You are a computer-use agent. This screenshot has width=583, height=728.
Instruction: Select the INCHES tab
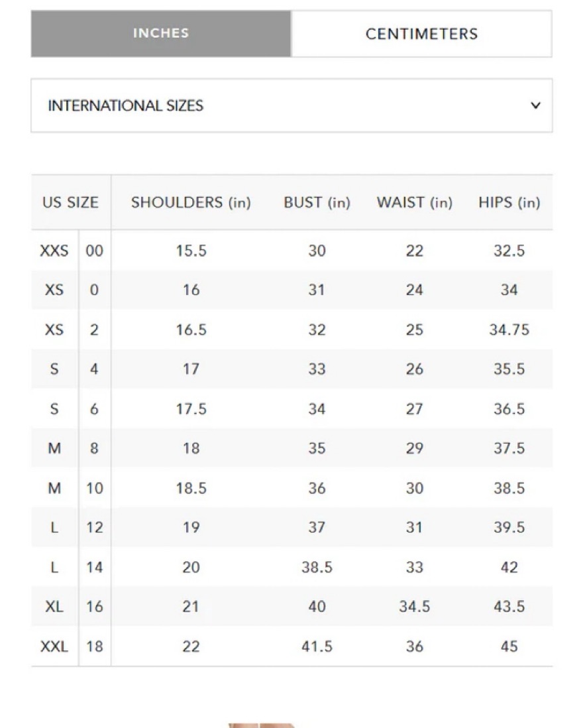pos(161,34)
